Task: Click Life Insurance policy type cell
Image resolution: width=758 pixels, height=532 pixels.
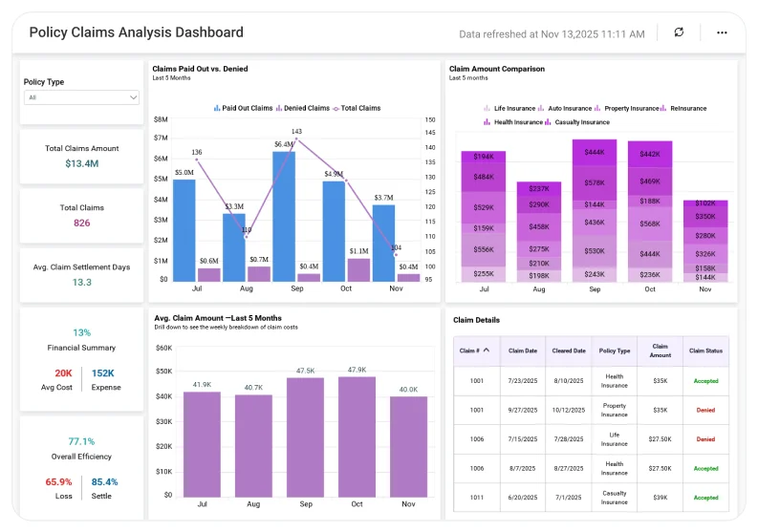Action: pyautogui.click(x=615, y=439)
